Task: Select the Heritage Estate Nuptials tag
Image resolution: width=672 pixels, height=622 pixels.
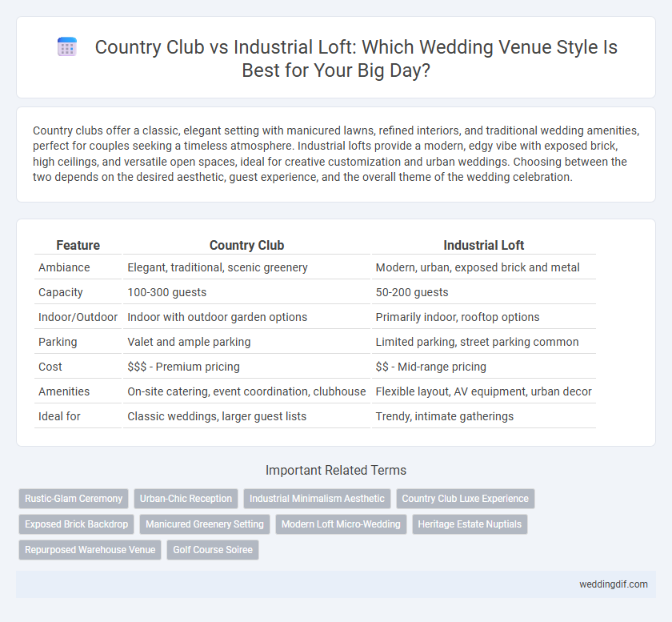Action: tap(470, 524)
